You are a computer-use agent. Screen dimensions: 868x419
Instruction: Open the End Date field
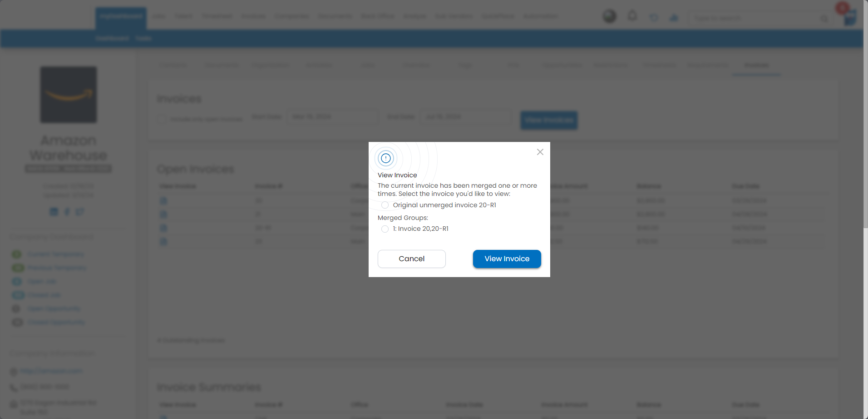466,117
